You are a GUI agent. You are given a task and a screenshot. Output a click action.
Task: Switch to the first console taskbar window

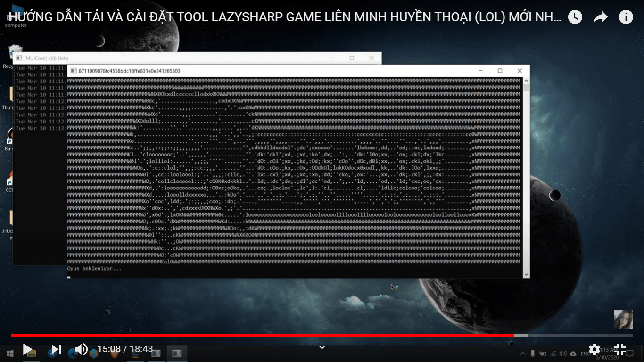pos(156,353)
